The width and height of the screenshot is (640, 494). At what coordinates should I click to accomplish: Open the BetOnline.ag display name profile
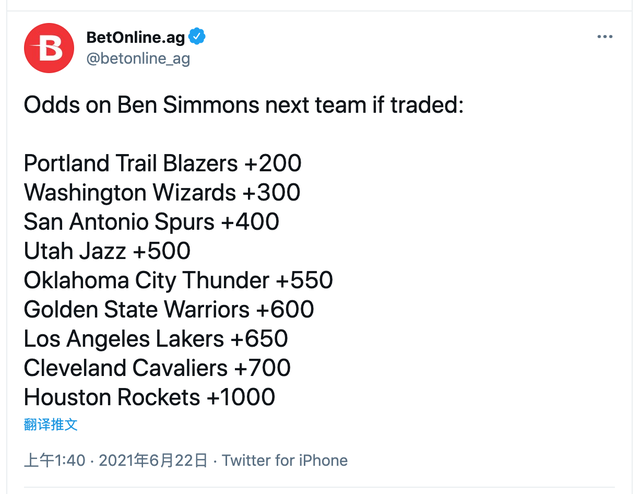point(135,37)
